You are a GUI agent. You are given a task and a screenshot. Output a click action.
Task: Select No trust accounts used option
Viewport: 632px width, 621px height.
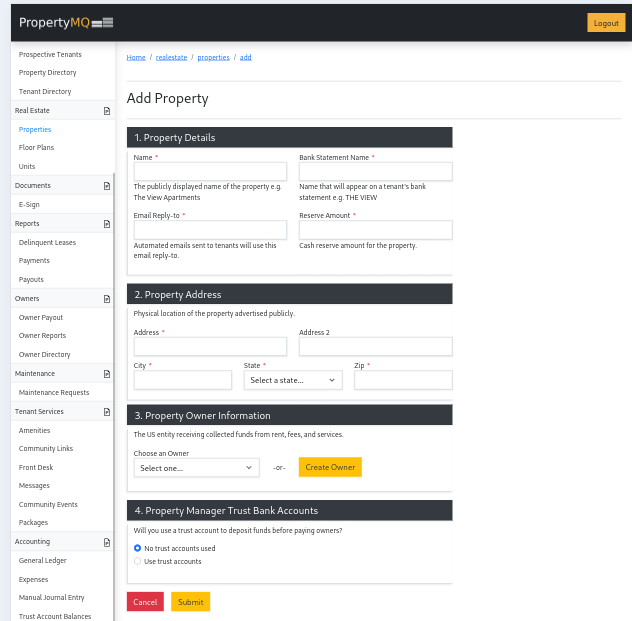(138, 548)
